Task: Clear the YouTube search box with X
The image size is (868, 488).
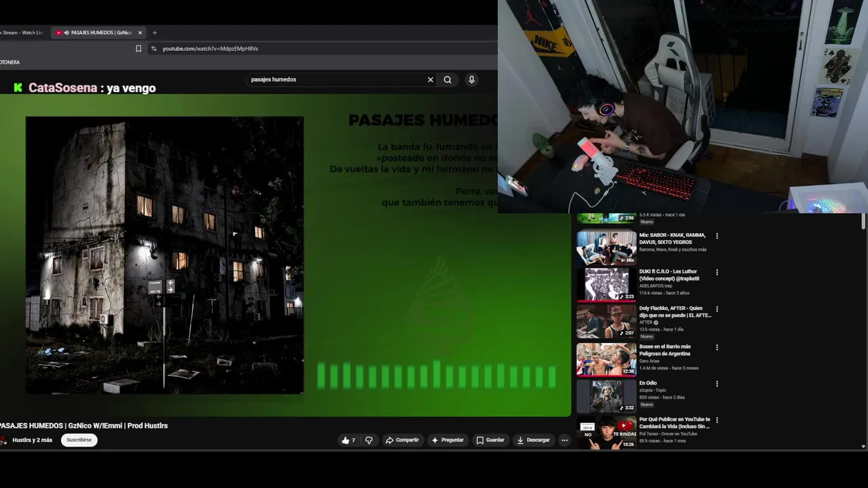Action: tap(430, 79)
